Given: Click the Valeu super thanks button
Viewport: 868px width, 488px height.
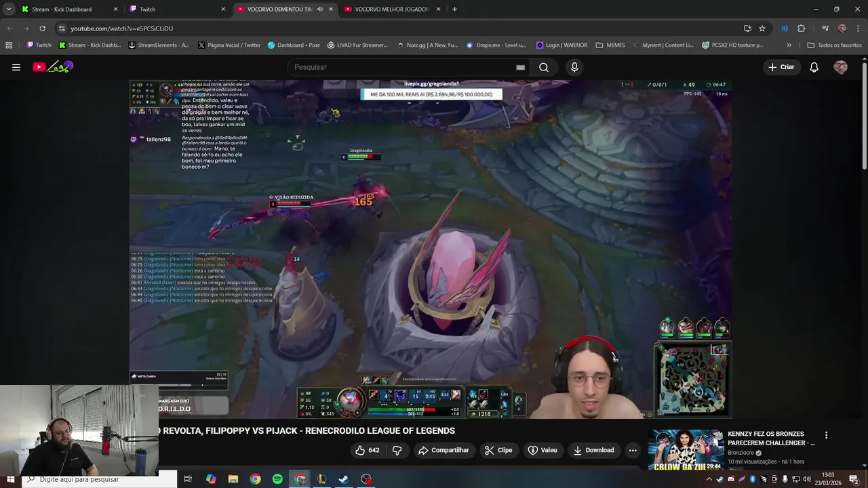Looking at the screenshot, I should pyautogui.click(x=542, y=450).
